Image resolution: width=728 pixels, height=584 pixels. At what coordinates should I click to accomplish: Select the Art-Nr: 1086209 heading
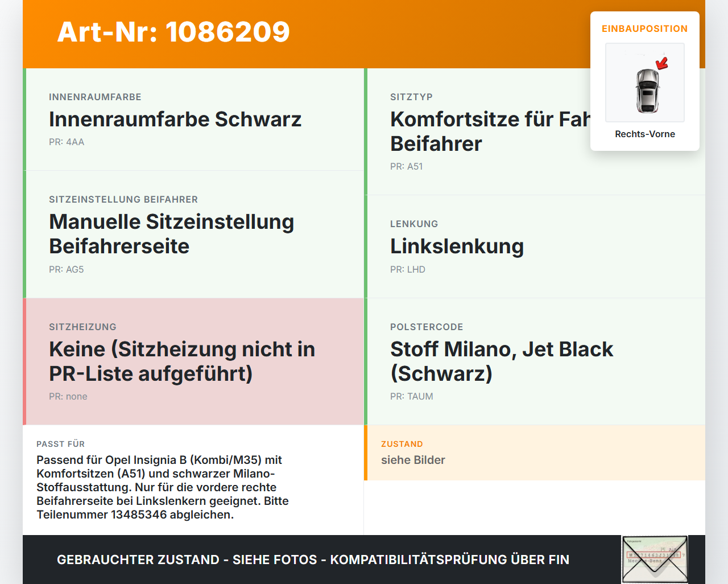click(x=173, y=32)
